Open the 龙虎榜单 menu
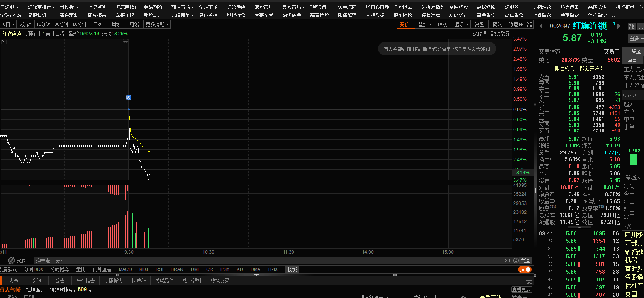644x298 pixels. click(x=182, y=15)
